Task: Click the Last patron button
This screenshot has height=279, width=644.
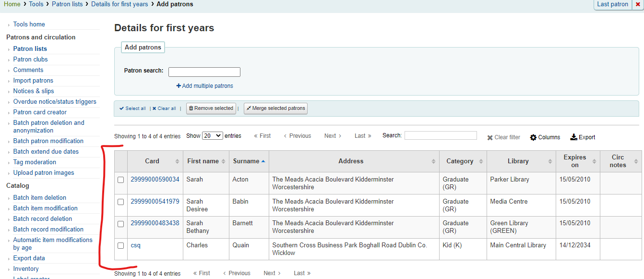Action: [x=612, y=4]
